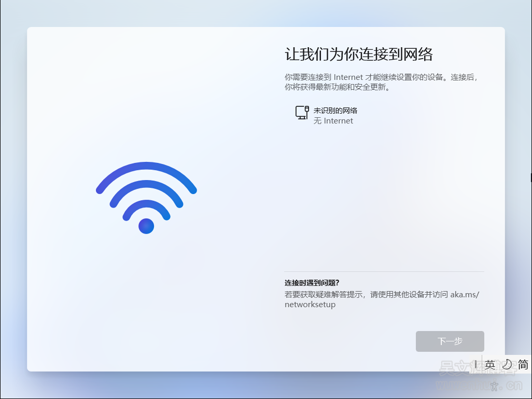Click the 连接时遇到问题? heading

(x=312, y=283)
